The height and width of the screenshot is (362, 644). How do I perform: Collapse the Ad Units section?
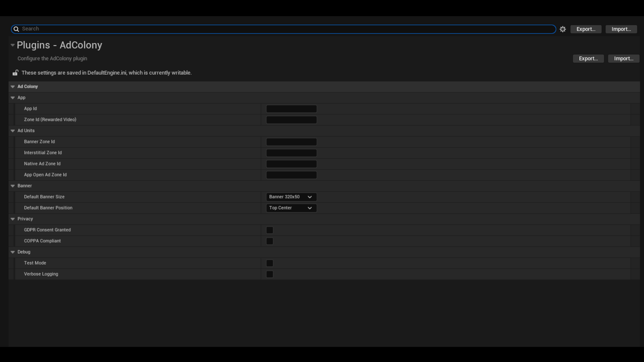pos(13,131)
